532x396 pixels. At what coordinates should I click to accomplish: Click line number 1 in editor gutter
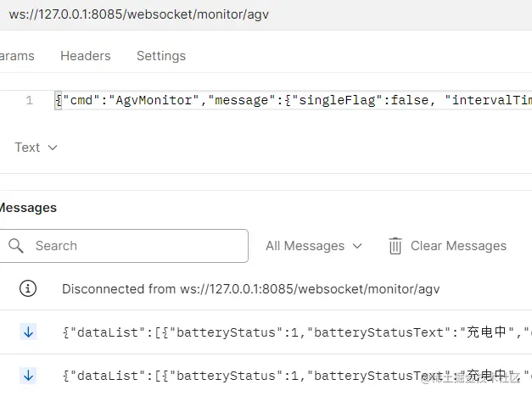click(30, 100)
